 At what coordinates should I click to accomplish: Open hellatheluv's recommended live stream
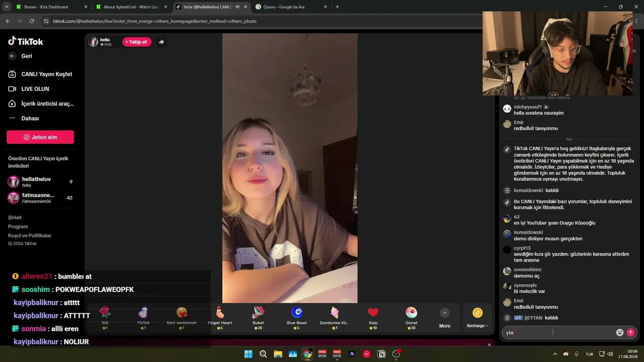click(x=40, y=182)
